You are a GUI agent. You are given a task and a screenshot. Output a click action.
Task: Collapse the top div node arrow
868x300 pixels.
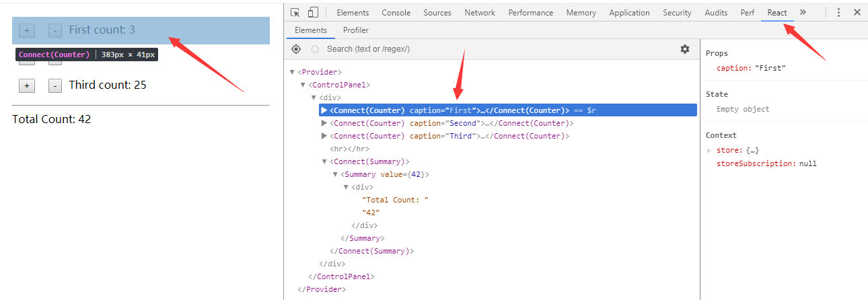(314, 98)
